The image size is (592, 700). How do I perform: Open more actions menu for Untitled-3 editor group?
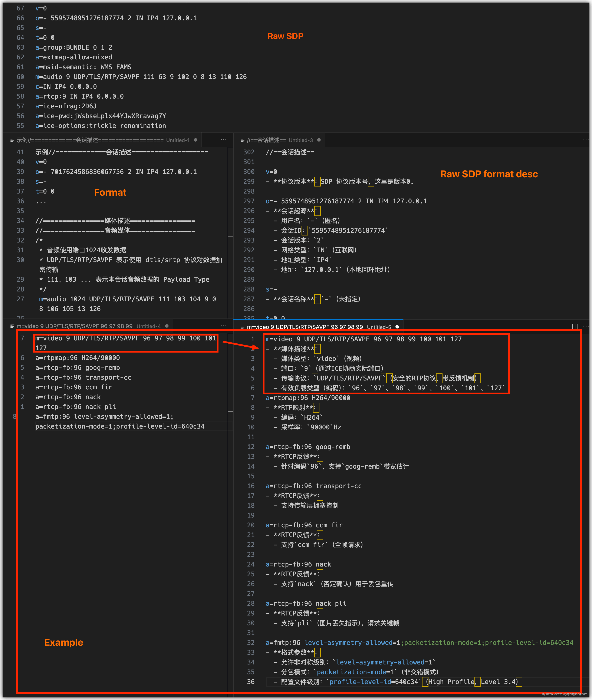586,140
